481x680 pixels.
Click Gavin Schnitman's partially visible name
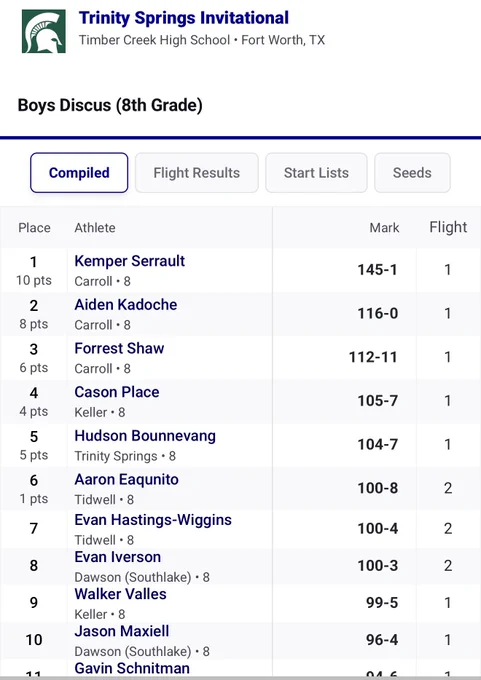coord(132,668)
